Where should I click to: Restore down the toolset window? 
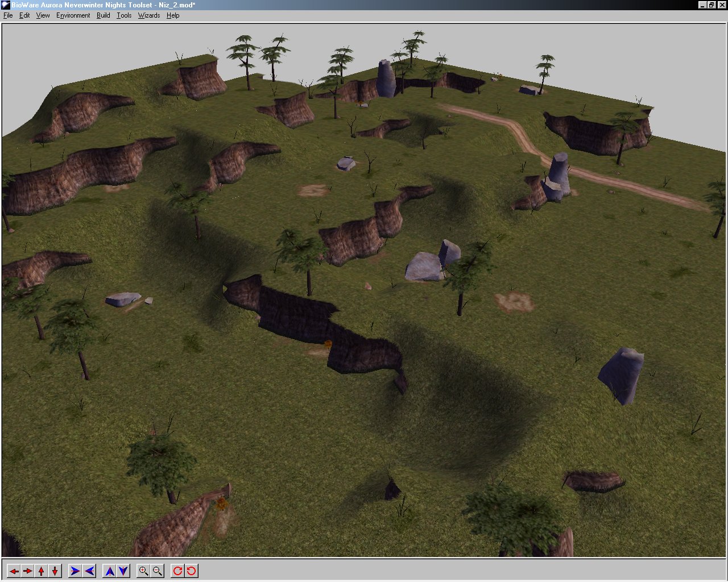(711, 5)
